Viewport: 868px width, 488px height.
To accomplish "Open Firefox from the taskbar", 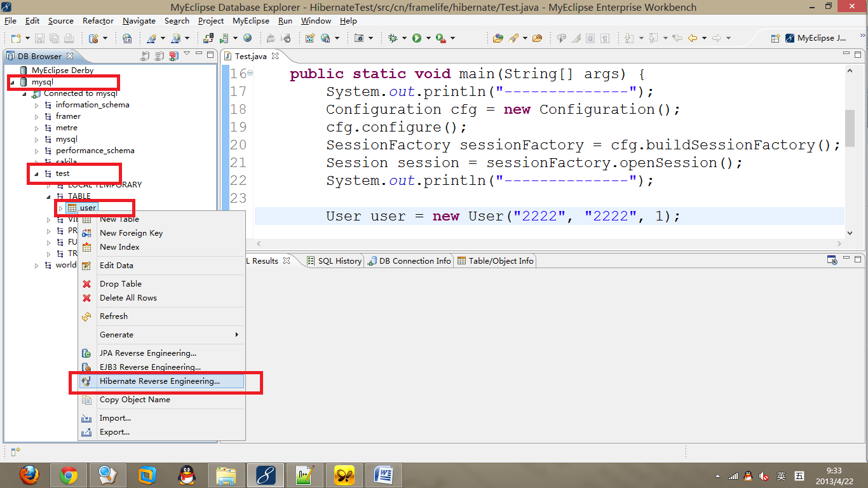I will (x=29, y=475).
